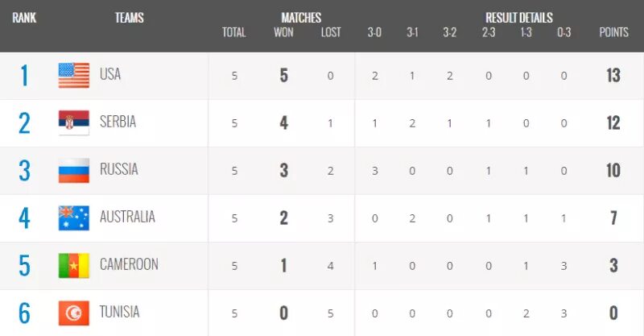Click the Cameroon flag icon
The image size is (644, 336).
point(74,266)
